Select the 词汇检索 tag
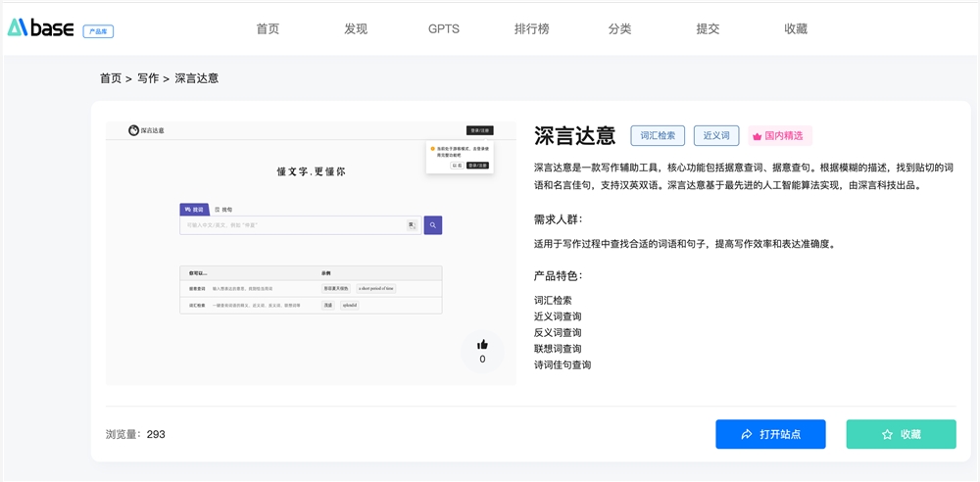 pyautogui.click(x=658, y=136)
